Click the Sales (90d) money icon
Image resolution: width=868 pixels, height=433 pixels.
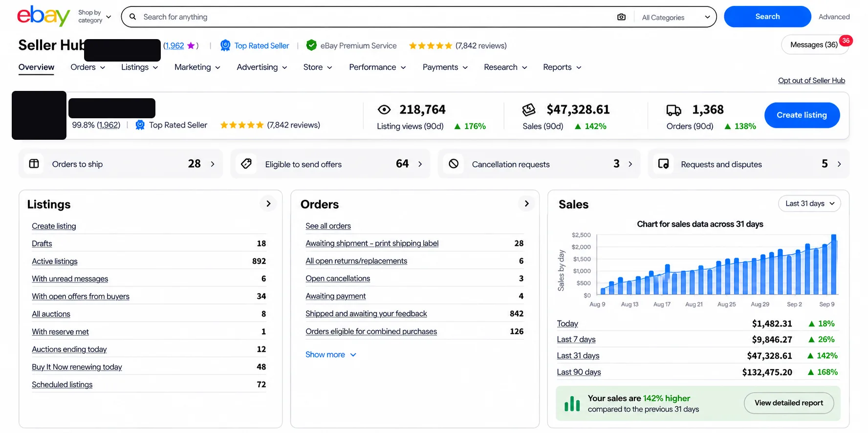(529, 109)
